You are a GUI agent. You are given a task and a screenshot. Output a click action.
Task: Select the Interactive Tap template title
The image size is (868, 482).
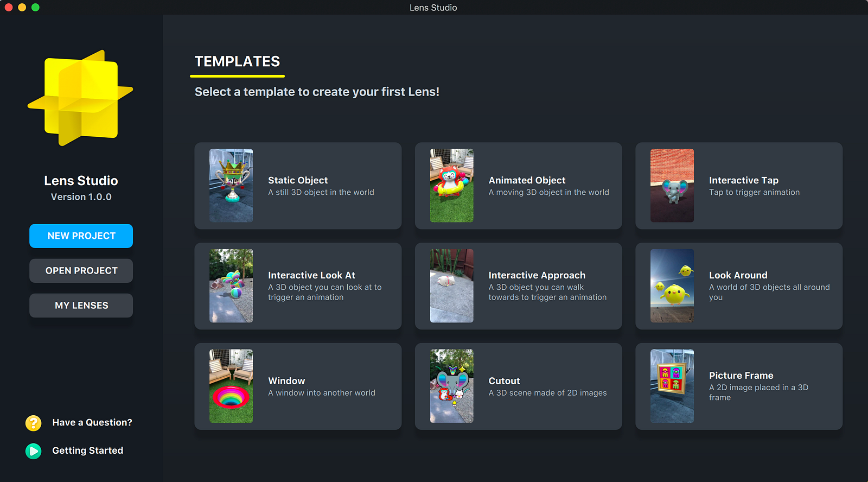click(x=744, y=180)
